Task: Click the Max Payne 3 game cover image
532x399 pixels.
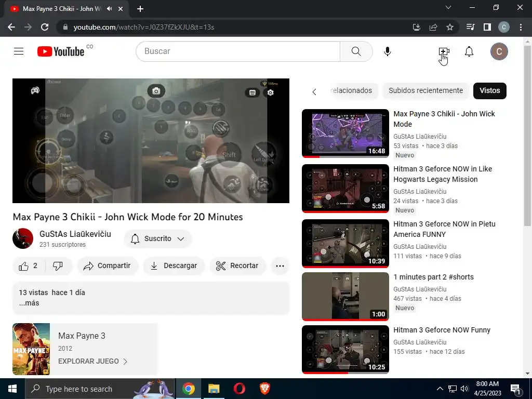Action: (31, 349)
